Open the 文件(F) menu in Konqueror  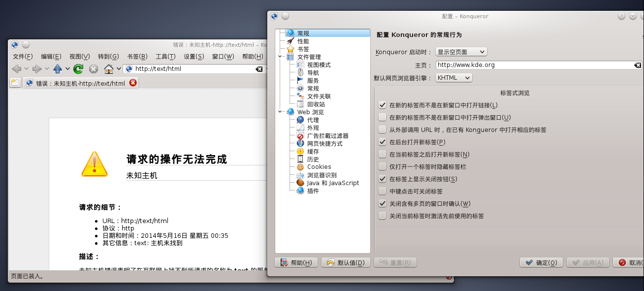[x=23, y=57]
